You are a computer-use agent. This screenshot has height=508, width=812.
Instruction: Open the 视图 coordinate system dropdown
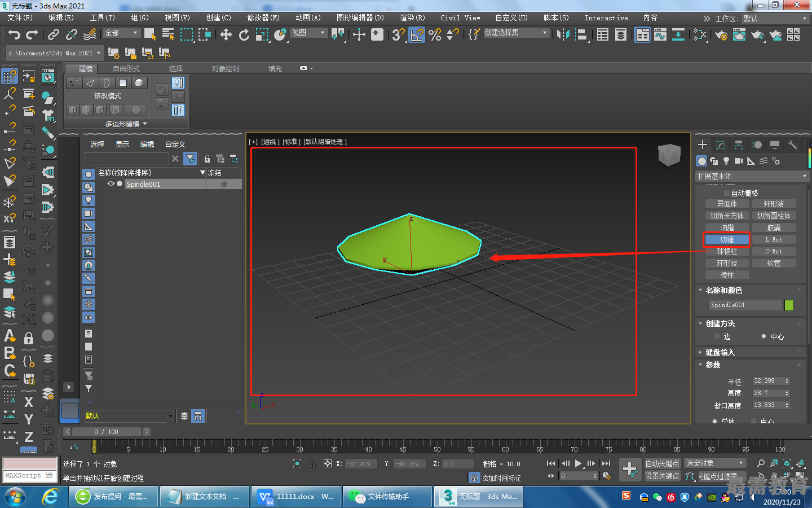308,33
